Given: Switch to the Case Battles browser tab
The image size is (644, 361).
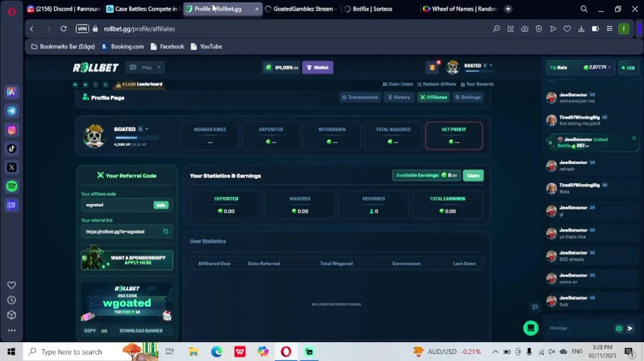Looking at the screenshot, I should (x=142, y=9).
